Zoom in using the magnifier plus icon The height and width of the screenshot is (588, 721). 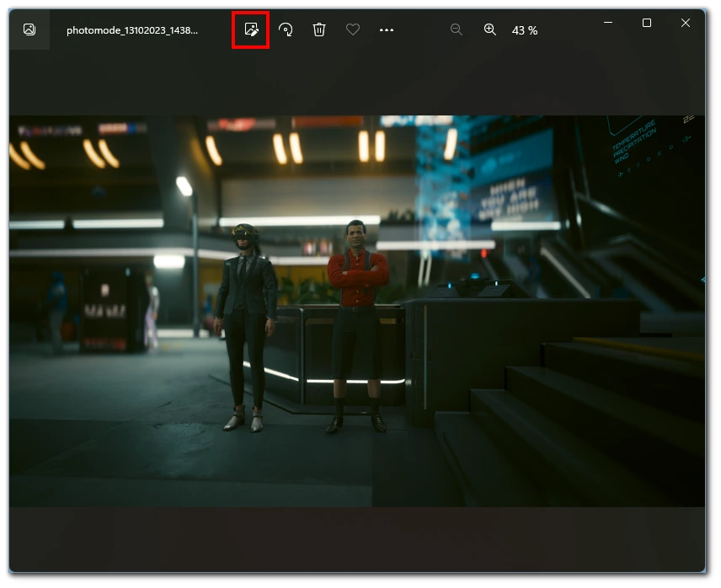point(490,29)
